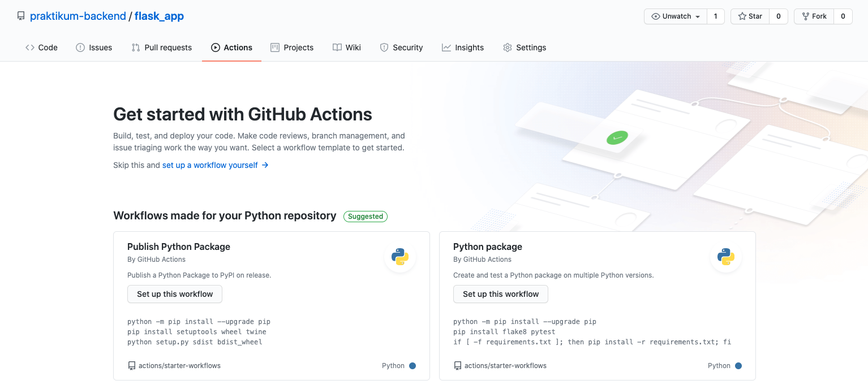Click the Insights graph icon
868x389 pixels.
pyautogui.click(x=446, y=47)
